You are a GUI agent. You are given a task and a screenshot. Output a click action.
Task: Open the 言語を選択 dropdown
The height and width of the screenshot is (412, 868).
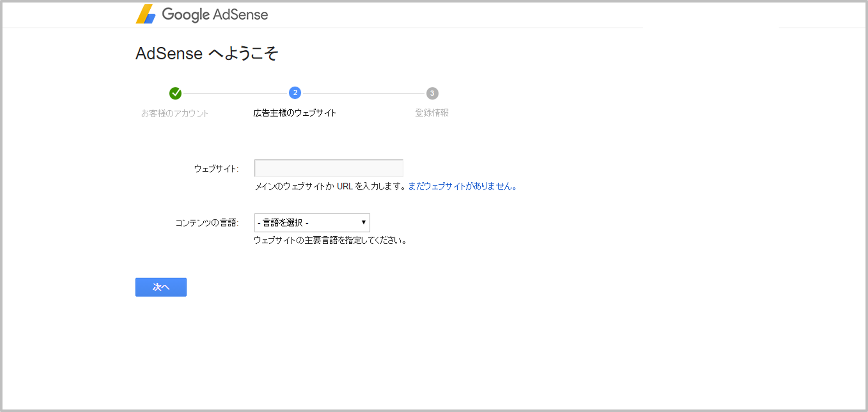pos(312,222)
